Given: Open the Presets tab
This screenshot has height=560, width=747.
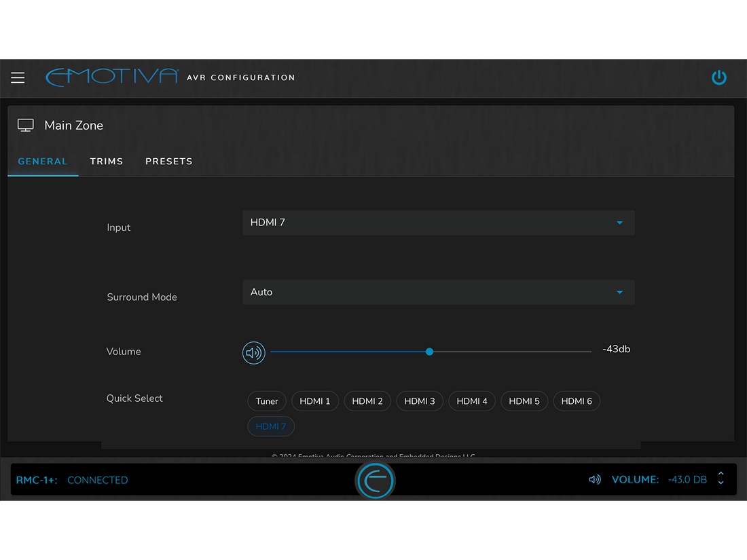Looking at the screenshot, I should click(x=168, y=162).
